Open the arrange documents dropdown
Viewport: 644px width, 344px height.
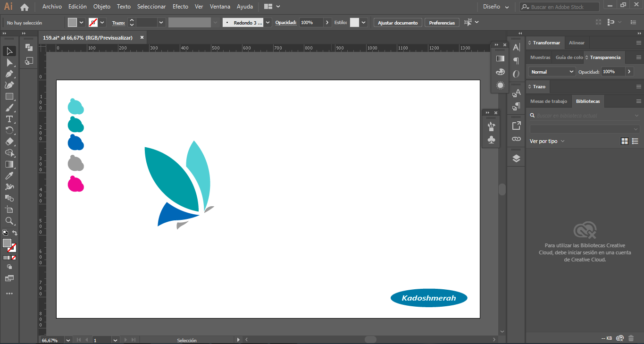click(272, 7)
